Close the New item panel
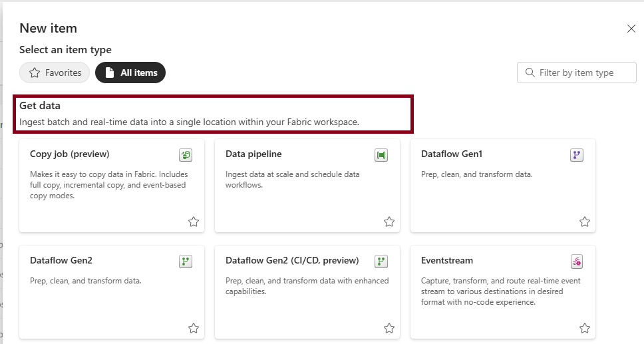The width and height of the screenshot is (644, 344). 631,29
